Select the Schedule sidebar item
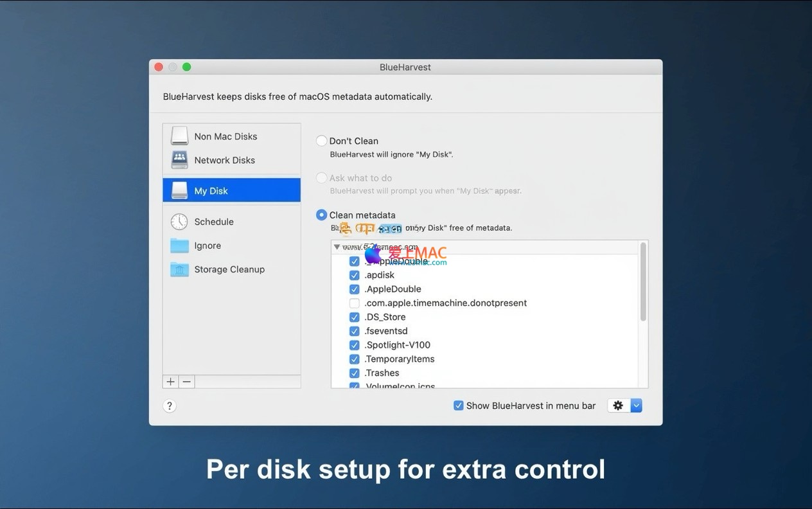This screenshot has height=509, width=812. tap(214, 222)
